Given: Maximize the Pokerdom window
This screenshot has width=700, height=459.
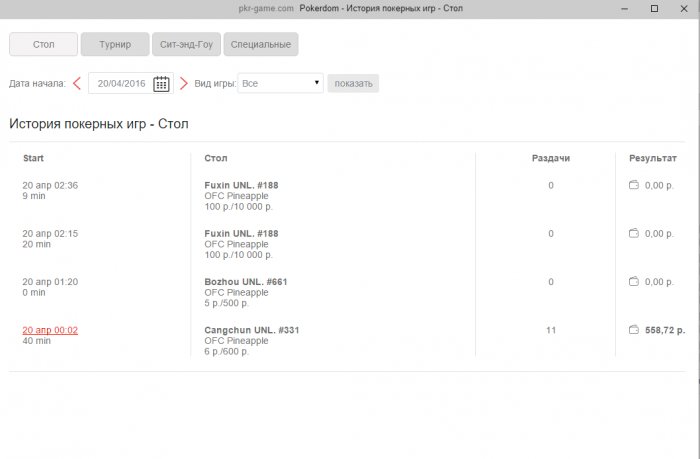Looking at the screenshot, I should click(x=654, y=8).
